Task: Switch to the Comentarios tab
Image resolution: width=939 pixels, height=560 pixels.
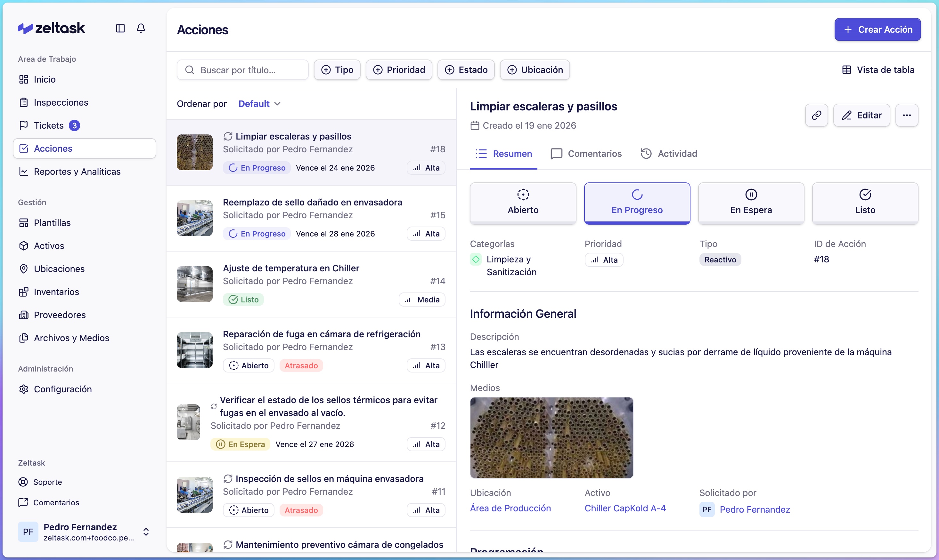Action: tap(586, 154)
